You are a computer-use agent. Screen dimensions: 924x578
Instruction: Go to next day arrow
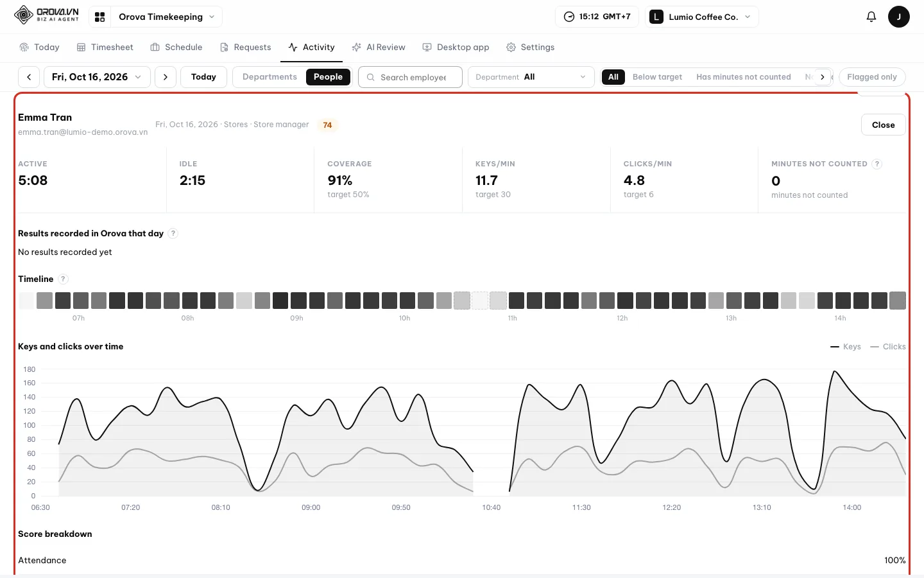pos(166,77)
